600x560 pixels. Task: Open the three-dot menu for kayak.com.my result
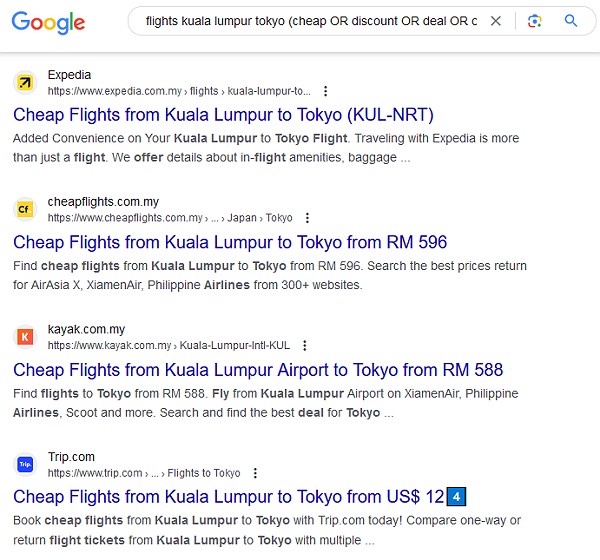305,345
